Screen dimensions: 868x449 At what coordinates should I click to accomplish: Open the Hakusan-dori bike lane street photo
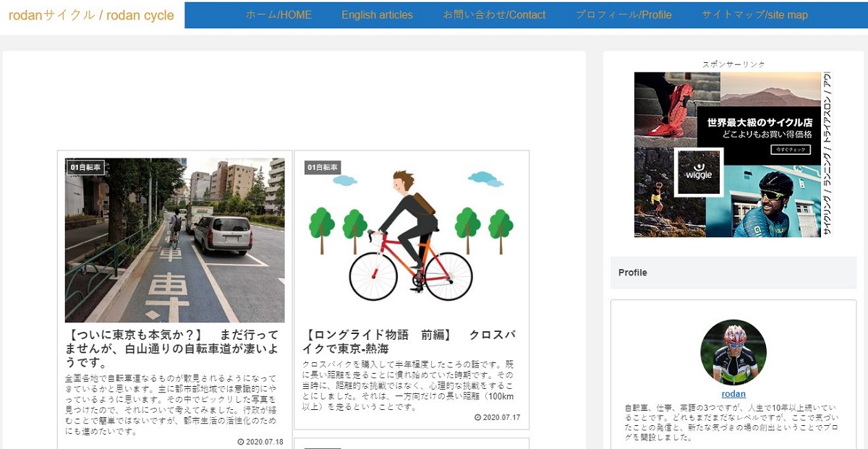(x=175, y=240)
